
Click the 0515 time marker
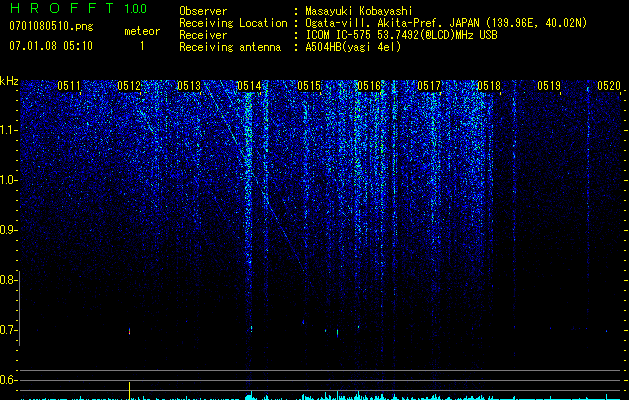tap(309, 86)
